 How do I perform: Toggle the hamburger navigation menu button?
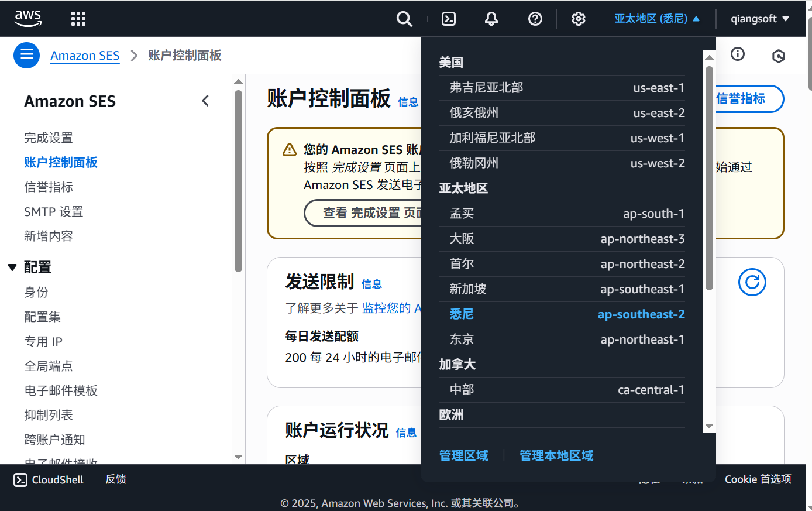pos(26,55)
